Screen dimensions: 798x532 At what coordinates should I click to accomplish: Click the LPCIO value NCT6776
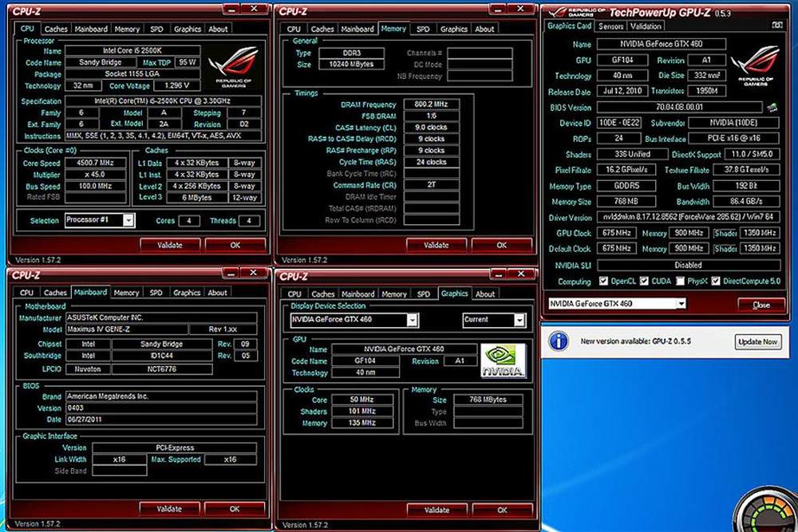[x=162, y=369]
